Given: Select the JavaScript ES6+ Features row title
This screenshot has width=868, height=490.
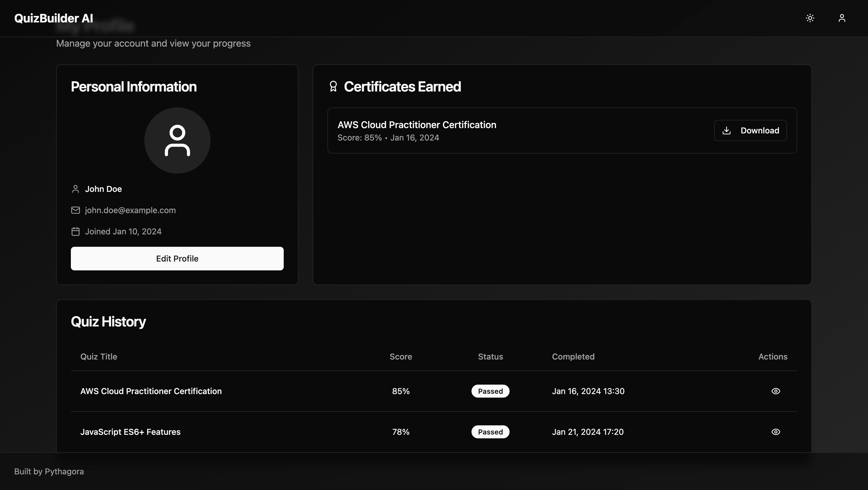Looking at the screenshot, I should point(130,432).
